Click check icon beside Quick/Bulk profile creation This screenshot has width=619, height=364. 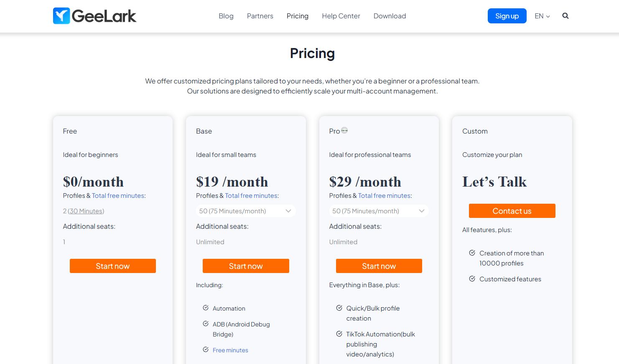(339, 308)
